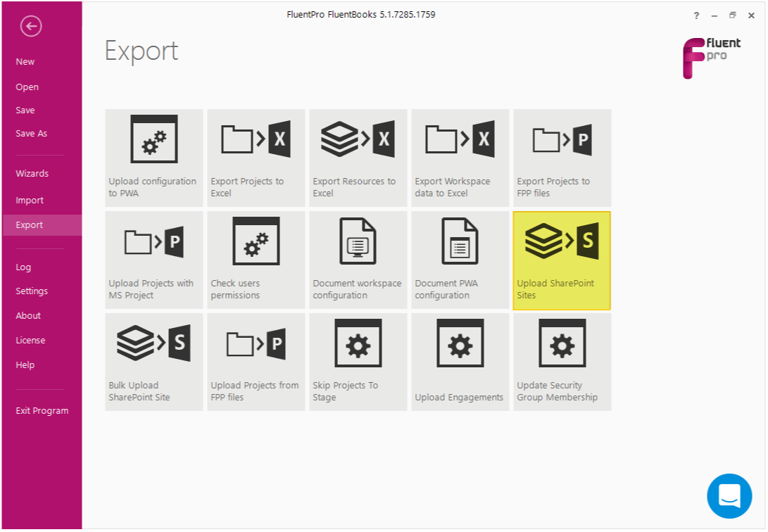Screen dimensions: 768x532
Task: Restore down the FluentBooks window
Action: (x=732, y=15)
